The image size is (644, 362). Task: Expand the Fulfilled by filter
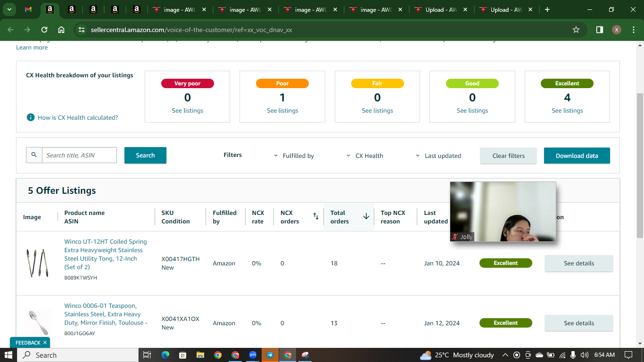(x=294, y=156)
